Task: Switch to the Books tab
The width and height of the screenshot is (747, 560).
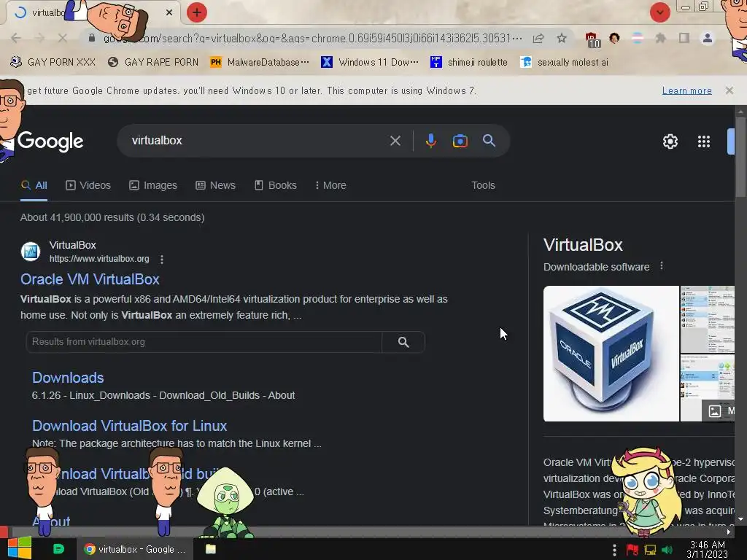Action: tap(275, 185)
